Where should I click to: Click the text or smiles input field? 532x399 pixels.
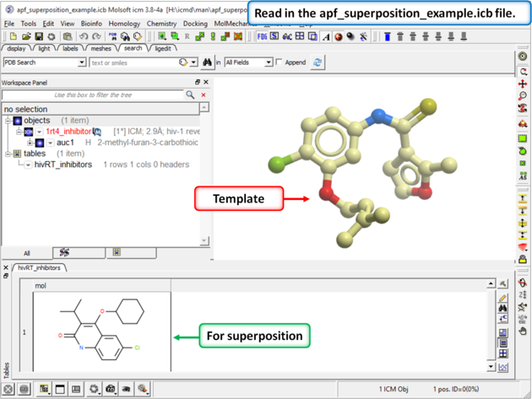coord(131,62)
